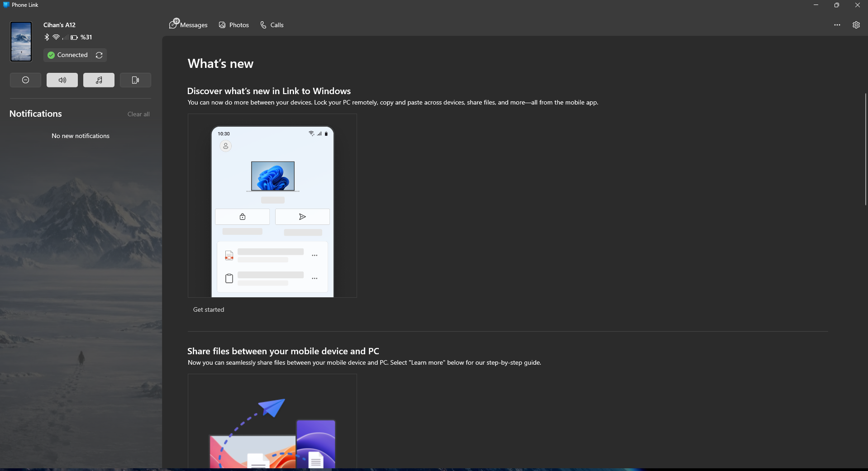Screen dimensions: 868x471
Task: Minimize the Phone Link window
Action: pos(816,5)
